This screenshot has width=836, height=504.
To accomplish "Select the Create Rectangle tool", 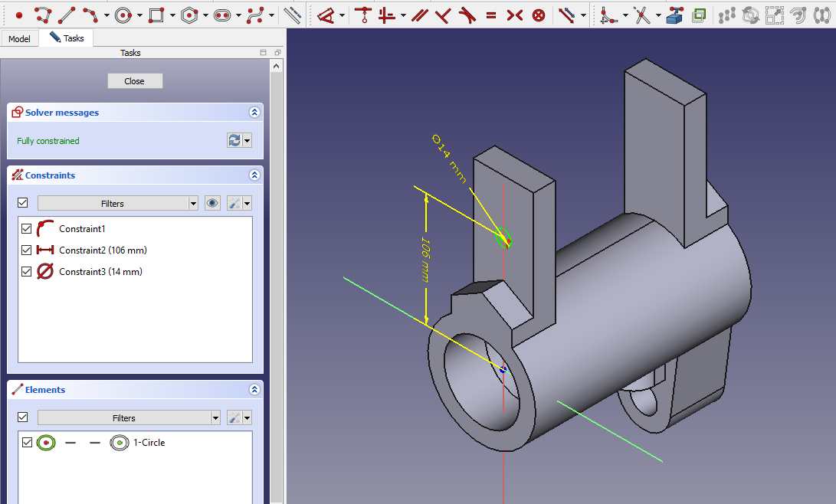I will pyautogui.click(x=156, y=15).
